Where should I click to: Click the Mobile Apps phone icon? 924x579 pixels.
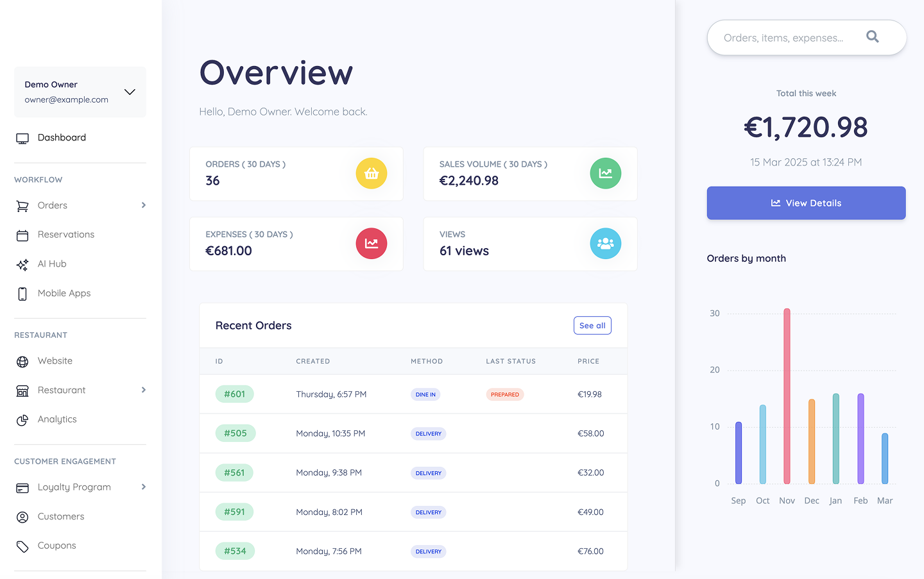pyautogui.click(x=22, y=294)
